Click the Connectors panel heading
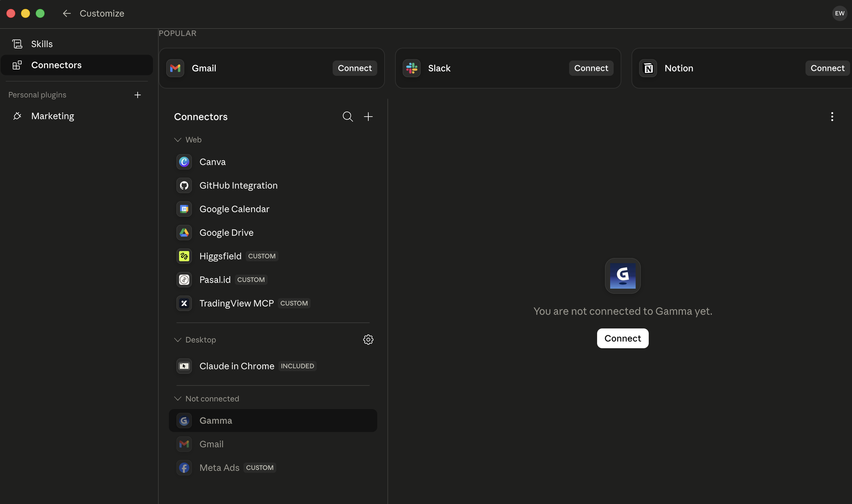This screenshot has width=852, height=504. 201,117
